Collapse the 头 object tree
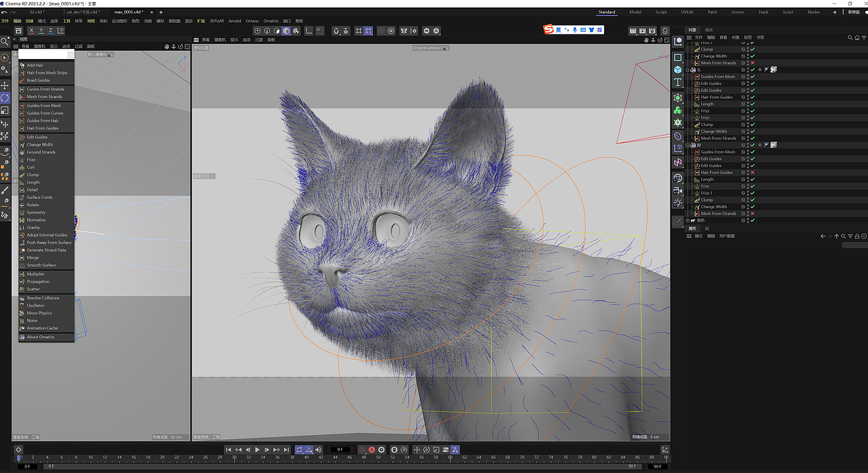 tap(687, 70)
